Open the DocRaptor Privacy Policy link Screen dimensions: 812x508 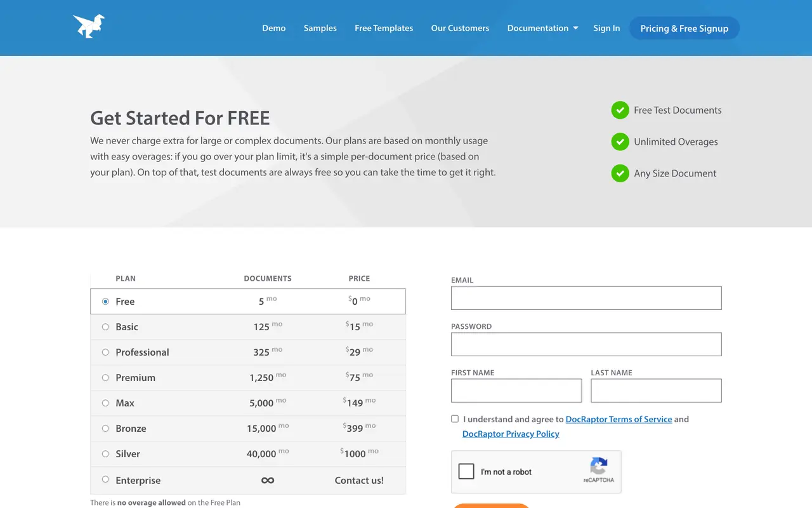point(511,434)
